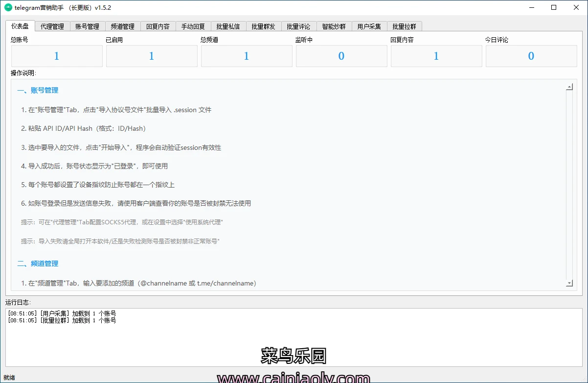Click scroll-down arrow of the 操作说明 panel
This screenshot has width=588, height=383.
569,283
